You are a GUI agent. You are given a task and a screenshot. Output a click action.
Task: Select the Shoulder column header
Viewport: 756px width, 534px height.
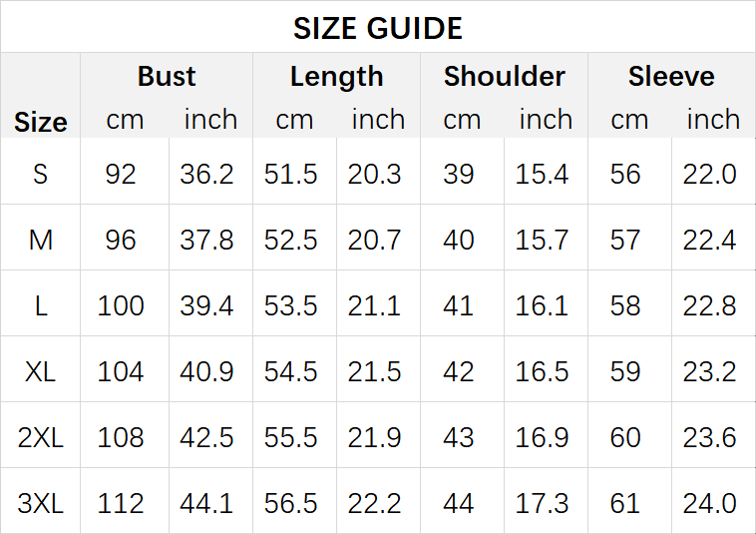click(x=504, y=76)
